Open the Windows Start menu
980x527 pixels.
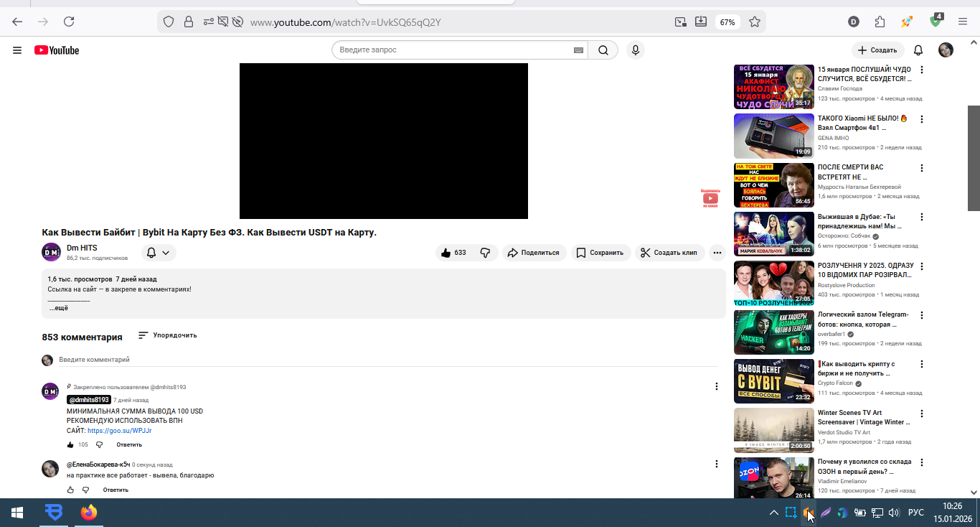coord(17,513)
